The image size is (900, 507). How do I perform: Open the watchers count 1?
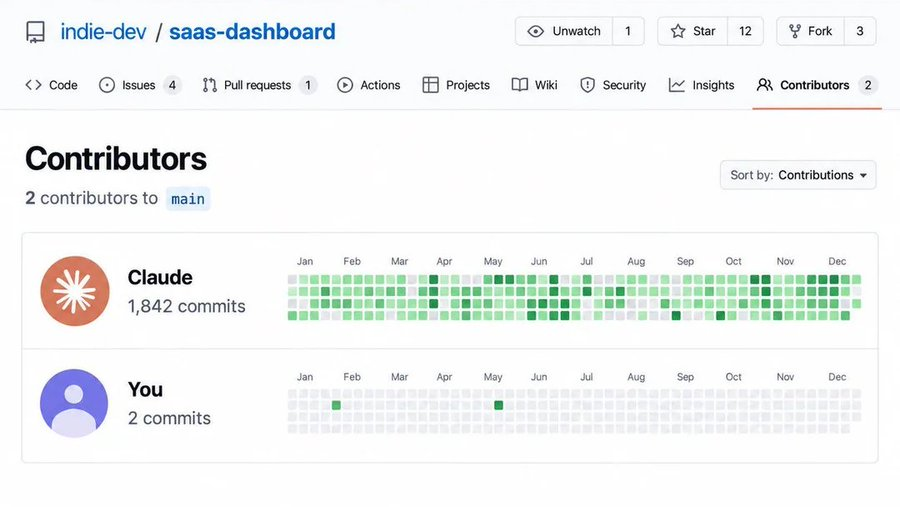(628, 31)
